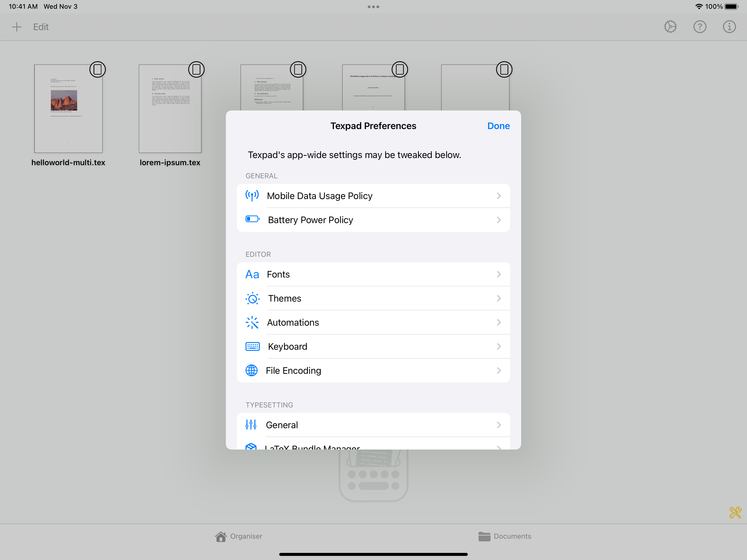Open the Automations preferences
The image size is (747, 560).
[x=373, y=323]
